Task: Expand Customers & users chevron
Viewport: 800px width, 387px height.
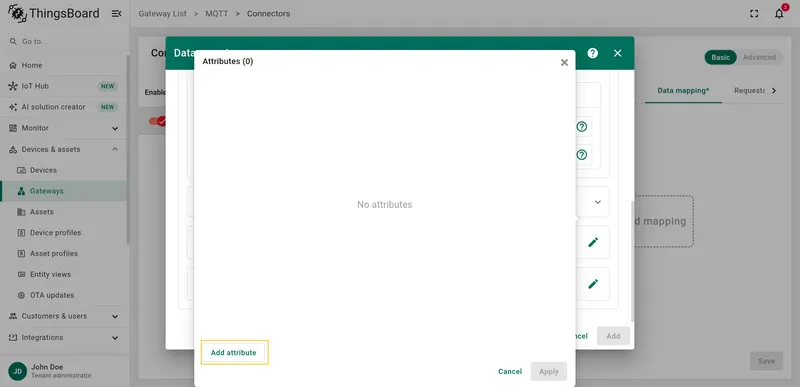Action: coord(115,317)
